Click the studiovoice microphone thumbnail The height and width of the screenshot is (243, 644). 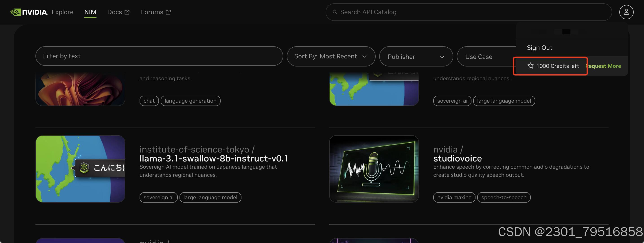[x=374, y=169]
